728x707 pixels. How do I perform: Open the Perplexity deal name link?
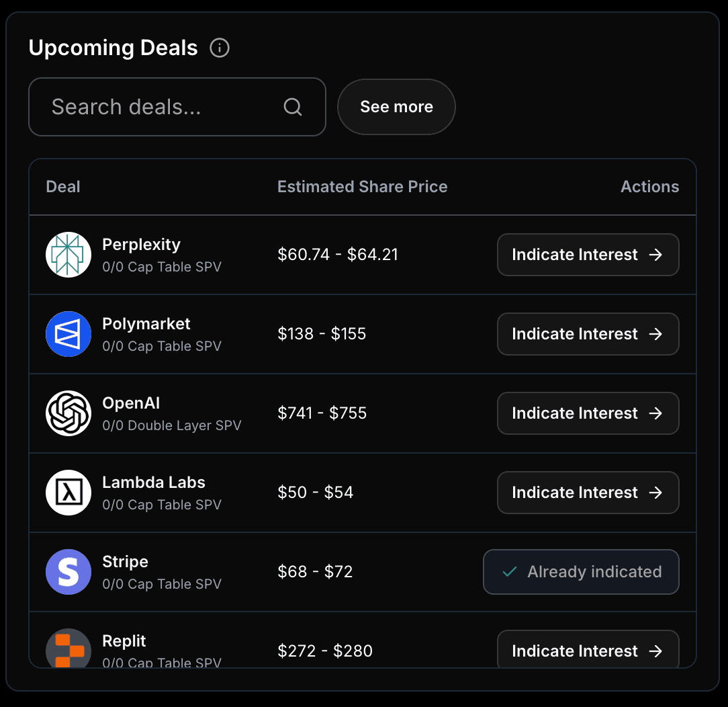click(141, 245)
